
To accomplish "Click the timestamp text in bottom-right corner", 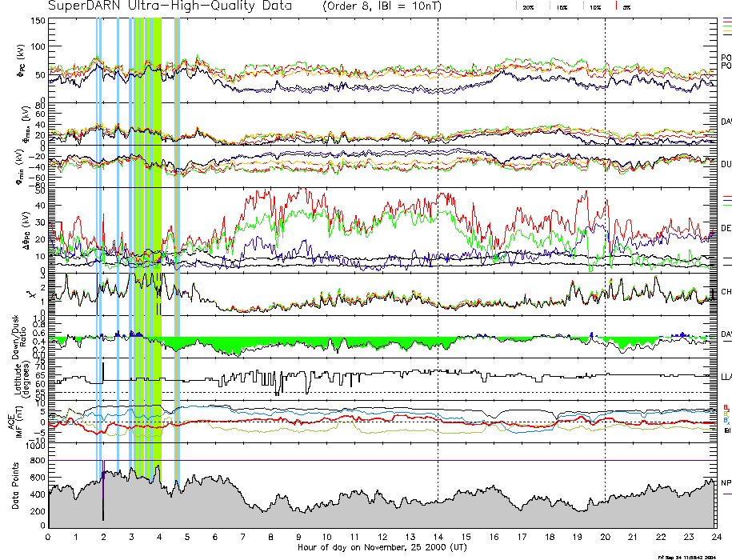I will coord(692,556).
